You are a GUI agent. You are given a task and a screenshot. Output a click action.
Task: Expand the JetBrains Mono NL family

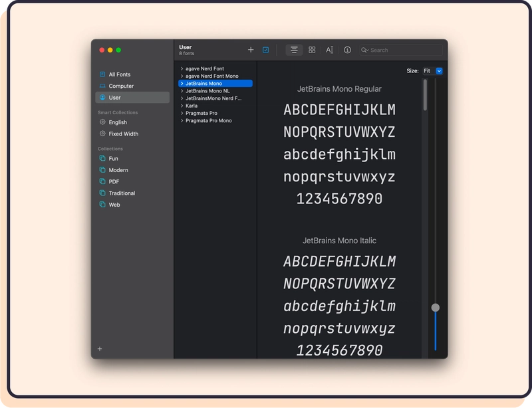(182, 91)
